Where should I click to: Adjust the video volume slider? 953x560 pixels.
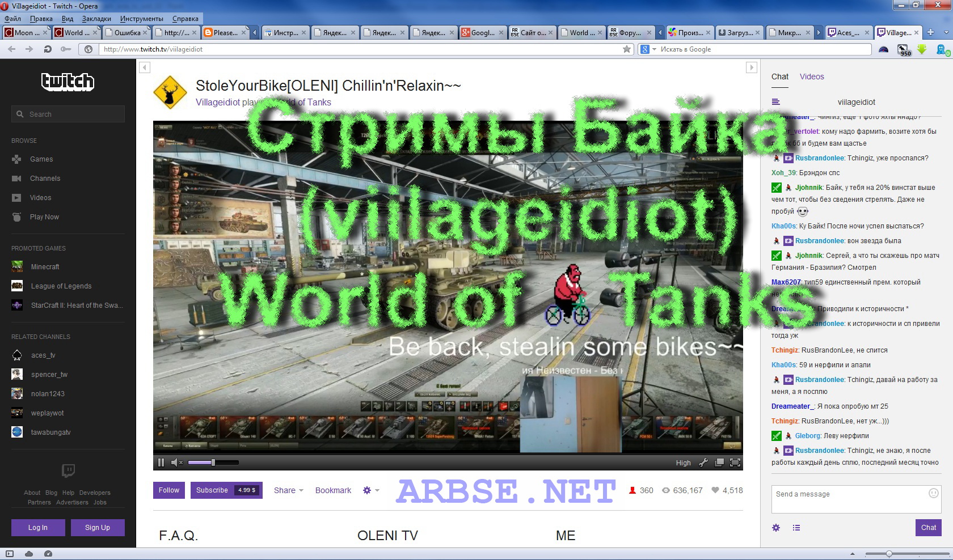(x=213, y=463)
